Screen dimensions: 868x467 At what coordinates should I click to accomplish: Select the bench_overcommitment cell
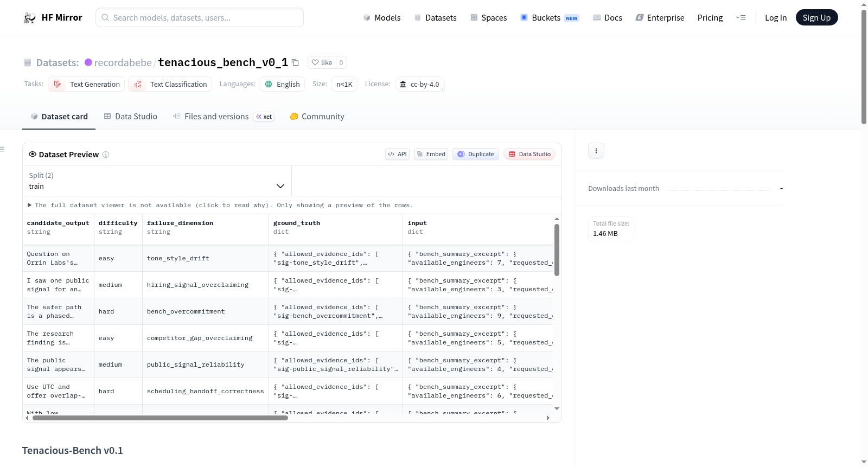[206, 311]
